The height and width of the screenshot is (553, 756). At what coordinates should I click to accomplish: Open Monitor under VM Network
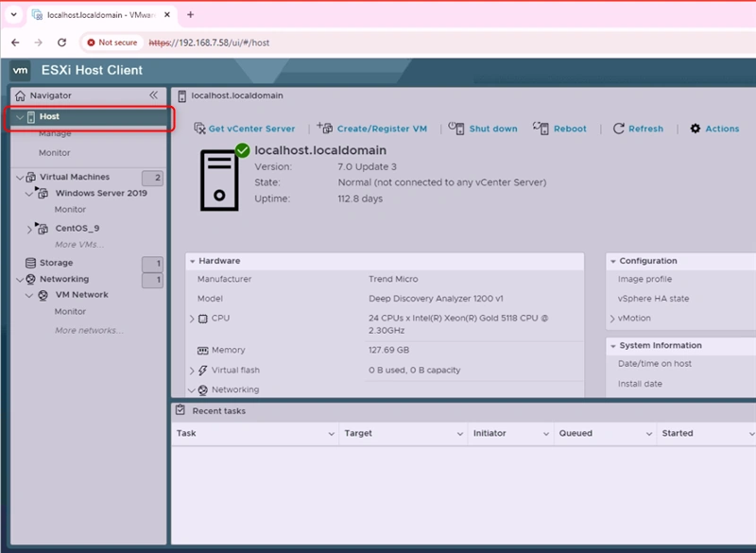pos(70,312)
